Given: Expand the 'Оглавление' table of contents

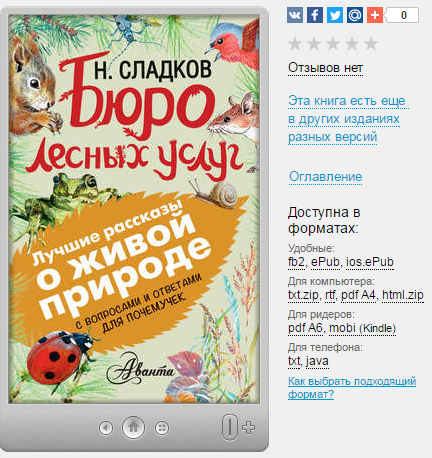Looking at the screenshot, I should tap(326, 176).
